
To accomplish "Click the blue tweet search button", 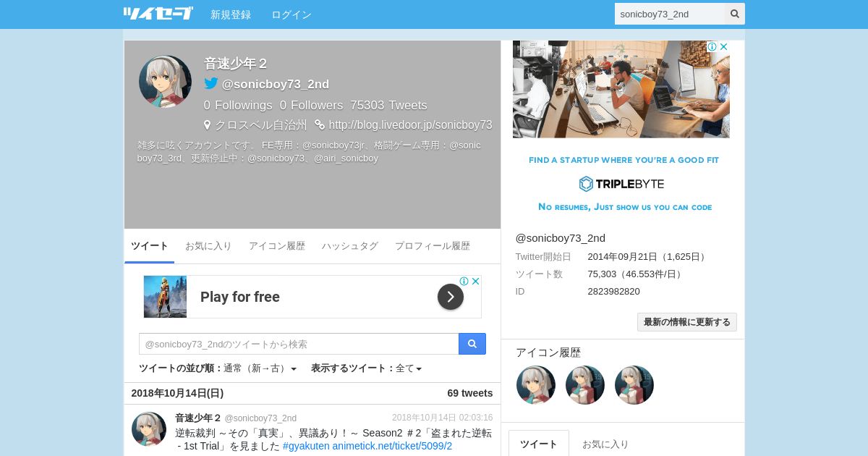I will pyautogui.click(x=472, y=344).
